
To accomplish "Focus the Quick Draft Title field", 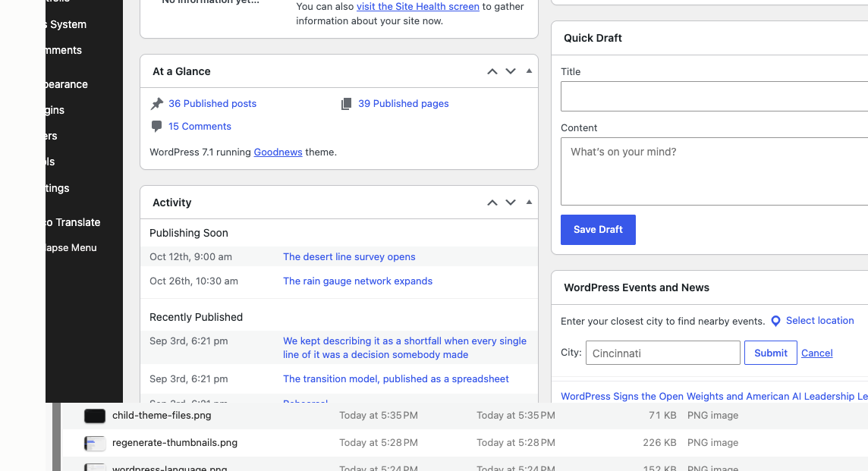I will (714, 96).
